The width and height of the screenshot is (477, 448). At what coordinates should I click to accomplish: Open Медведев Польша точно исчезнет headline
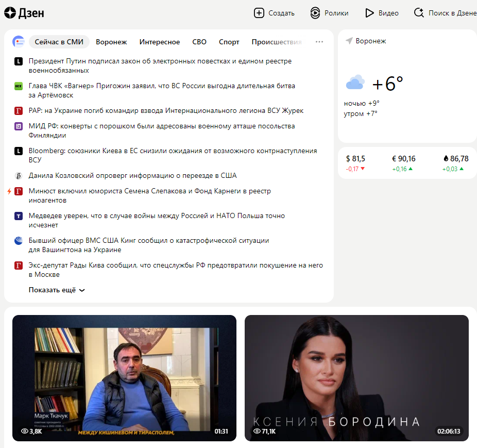(x=157, y=220)
